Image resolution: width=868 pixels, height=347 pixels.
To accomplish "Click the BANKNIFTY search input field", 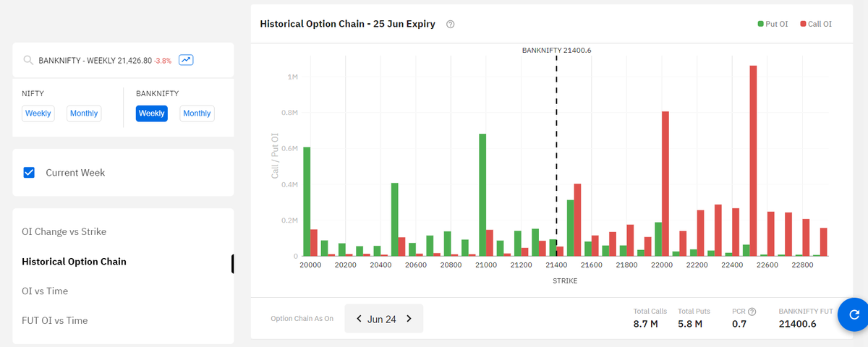I will pos(123,60).
